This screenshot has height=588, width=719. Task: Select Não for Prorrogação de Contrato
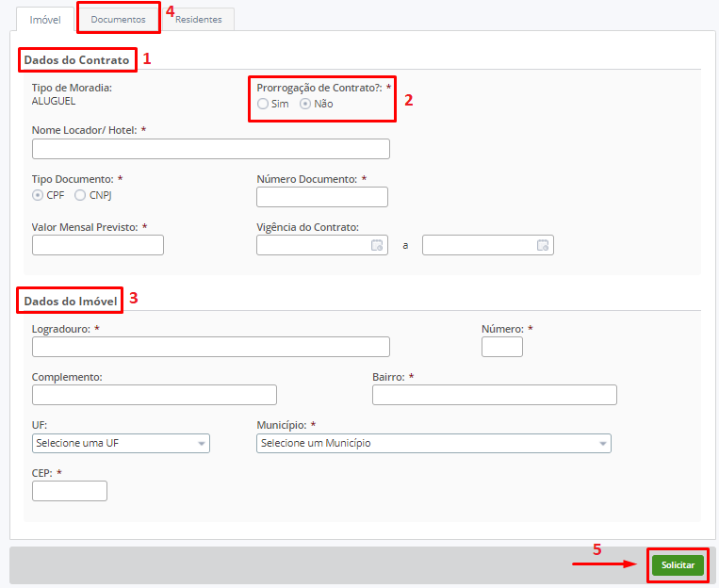click(x=305, y=104)
